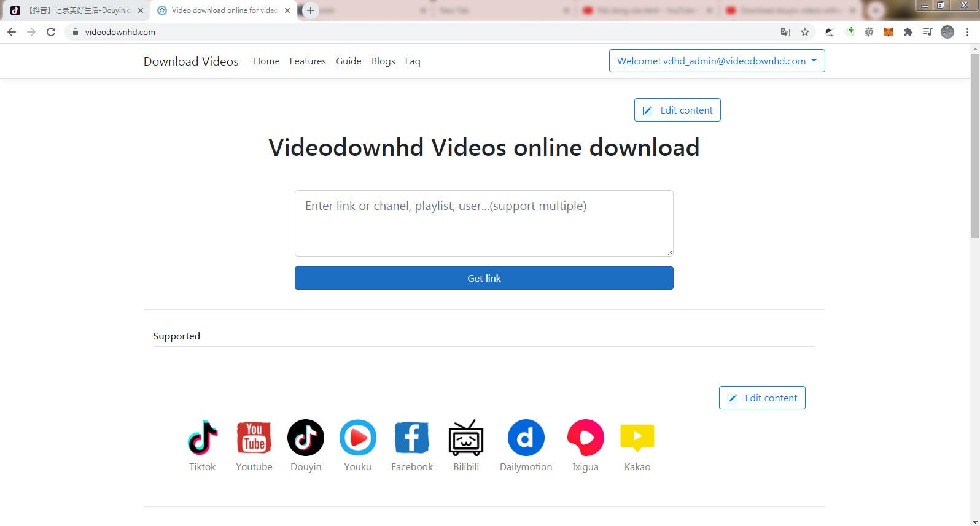Click the Youtube text label
Image resolution: width=980 pixels, height=526 pixels.
click(254, 466)
